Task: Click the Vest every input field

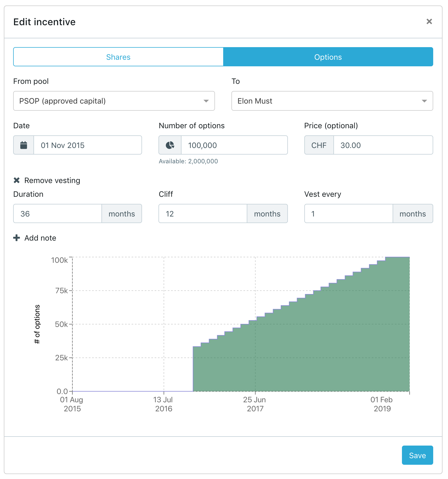Action: (348, 214)
